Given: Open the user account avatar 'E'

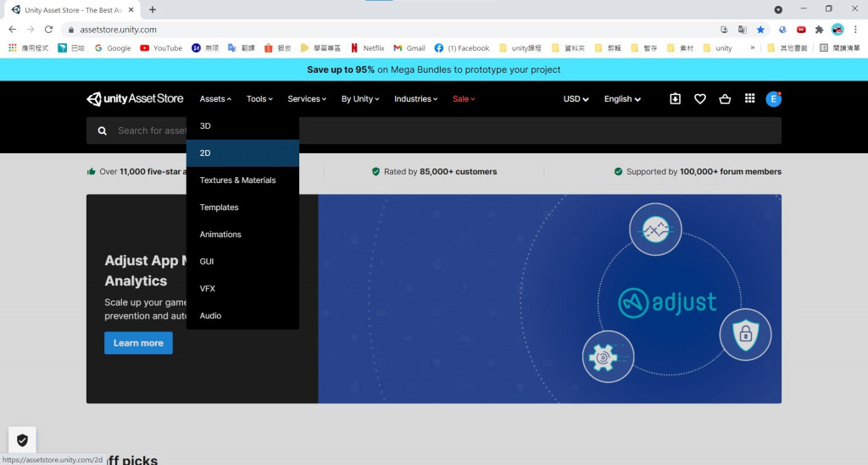Looking at the screenshot, I should click(773, 99).
